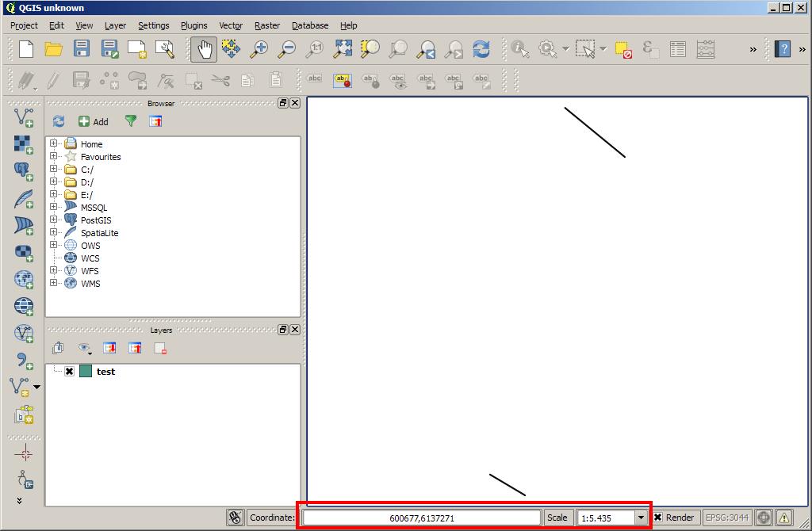
Task: Select the Pan Map hand tool
Action: click(x=205, y=49)
